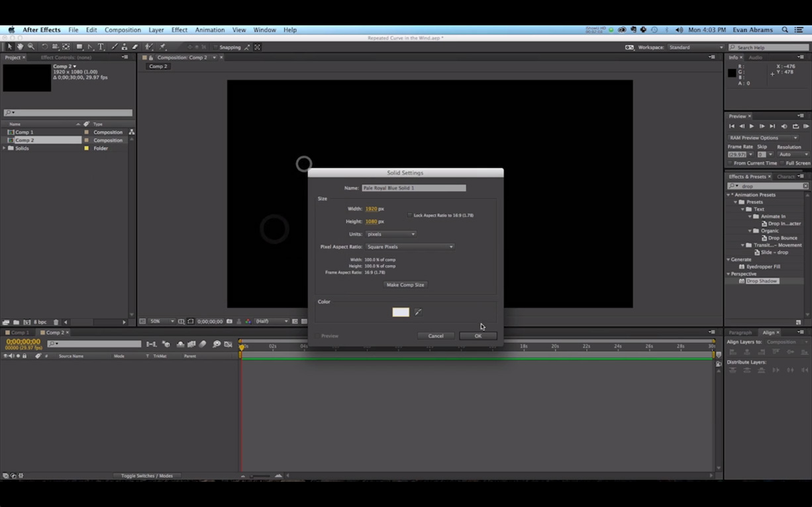The image size is (812, 507).
Task: Open the 50% magnification dropdown
Action: (161, 321)
